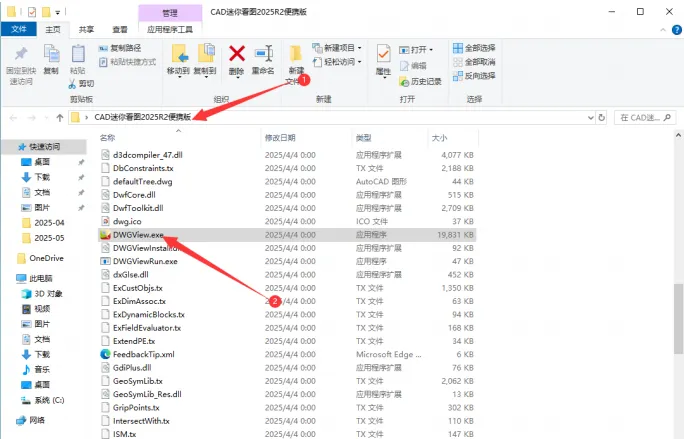
Task: Select This PC in navigation pane
Action: [34, 278]
